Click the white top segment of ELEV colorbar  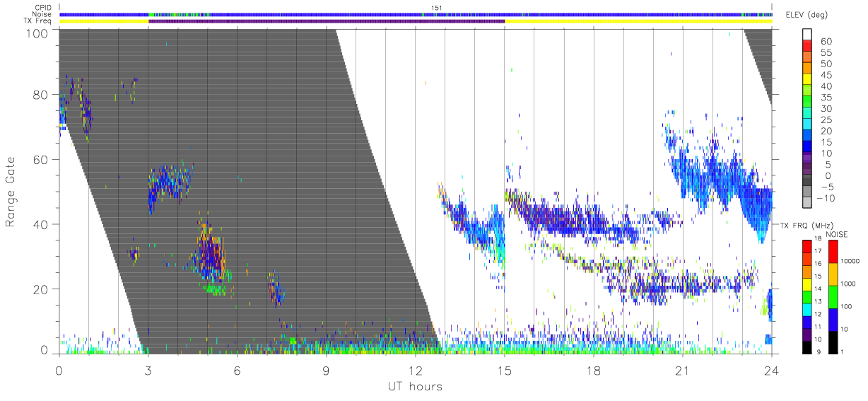tap(808, 35)
